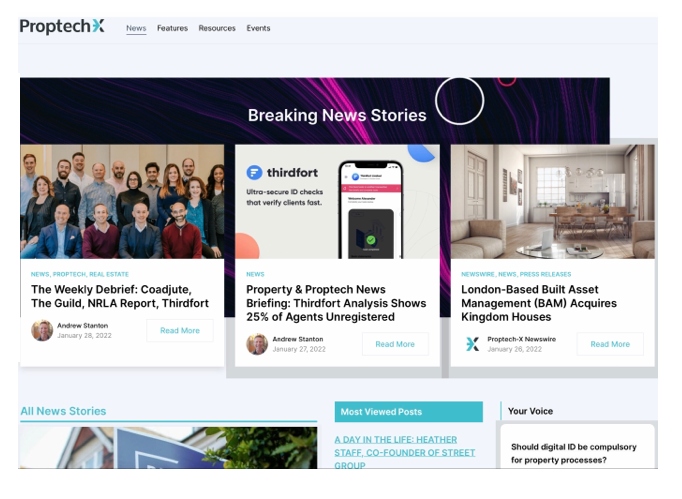Open A Day in the Life: Heather Staff link
Screen dimensions: 682x499
405,452
